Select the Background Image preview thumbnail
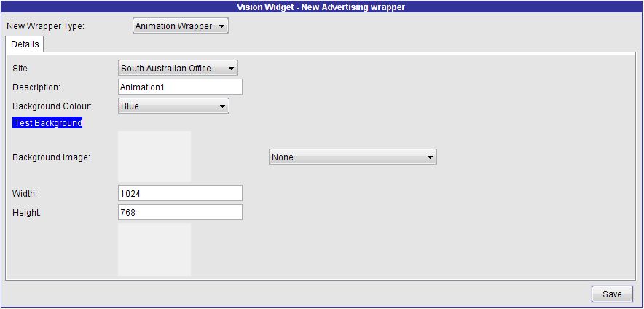This screenshot has width=644, height=309. click(x=154, y=157)
